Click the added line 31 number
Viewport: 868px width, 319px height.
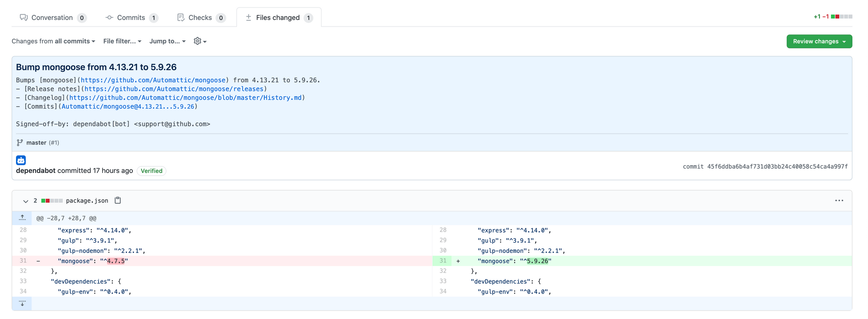[x=443, y=261]
